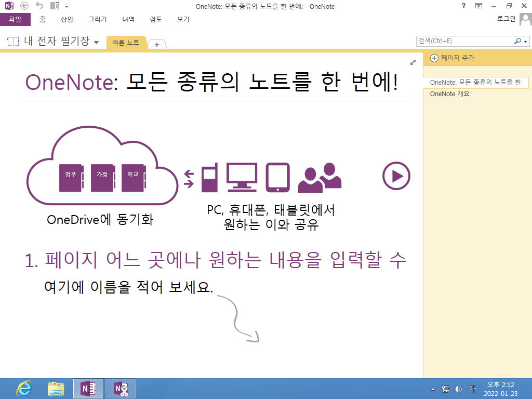Switch to the 검토 ribbon tab

tap(156, 19)
